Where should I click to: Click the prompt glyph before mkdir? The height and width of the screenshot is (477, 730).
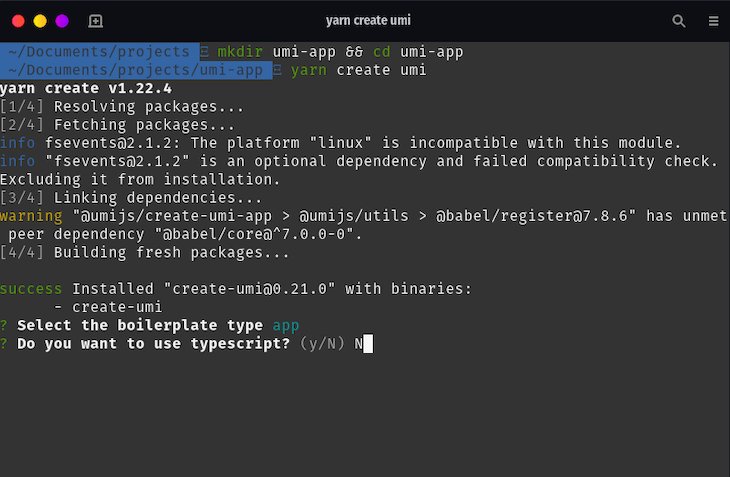(x=204, y=52)
